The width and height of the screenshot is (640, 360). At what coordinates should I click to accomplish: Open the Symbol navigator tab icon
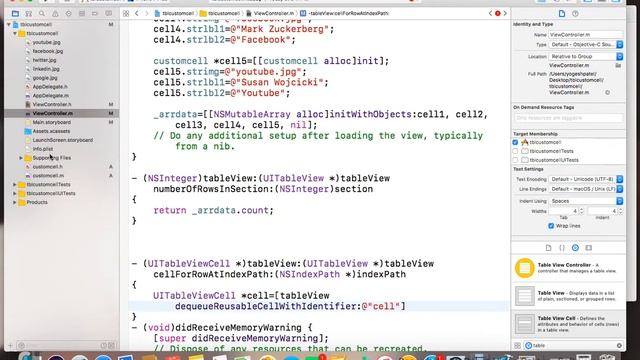click(29, 13)
